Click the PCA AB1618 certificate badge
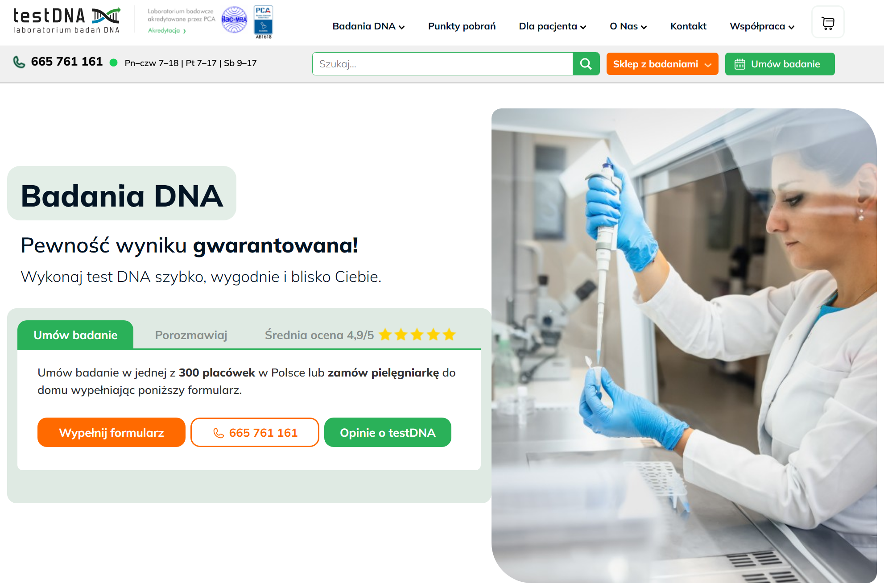 (263, 22)
